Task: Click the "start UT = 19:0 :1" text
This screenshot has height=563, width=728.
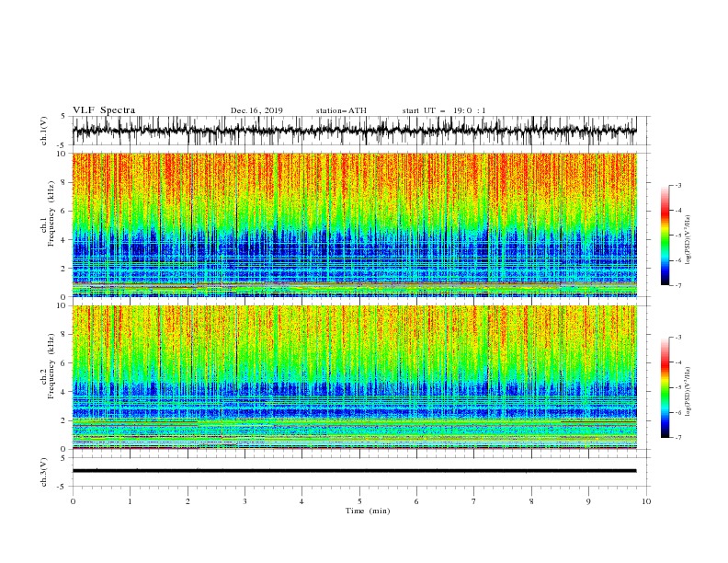Action: coord(444,110)
